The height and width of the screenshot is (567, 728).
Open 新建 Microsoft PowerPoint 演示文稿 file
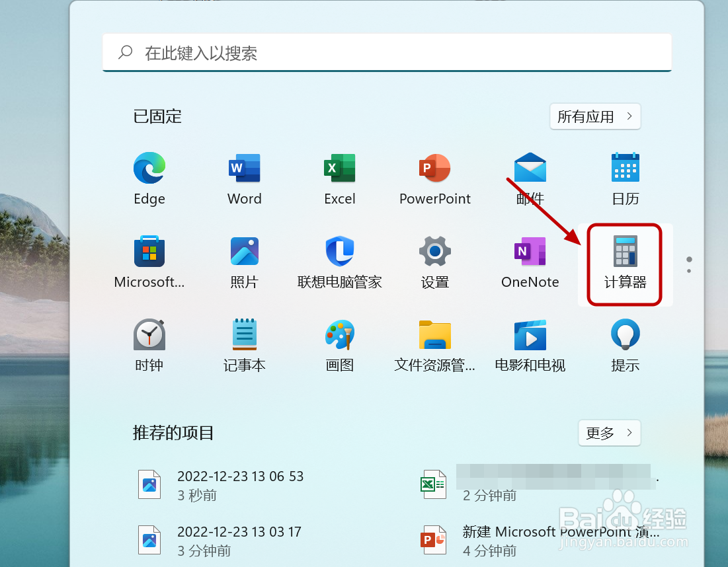point(539,541)
